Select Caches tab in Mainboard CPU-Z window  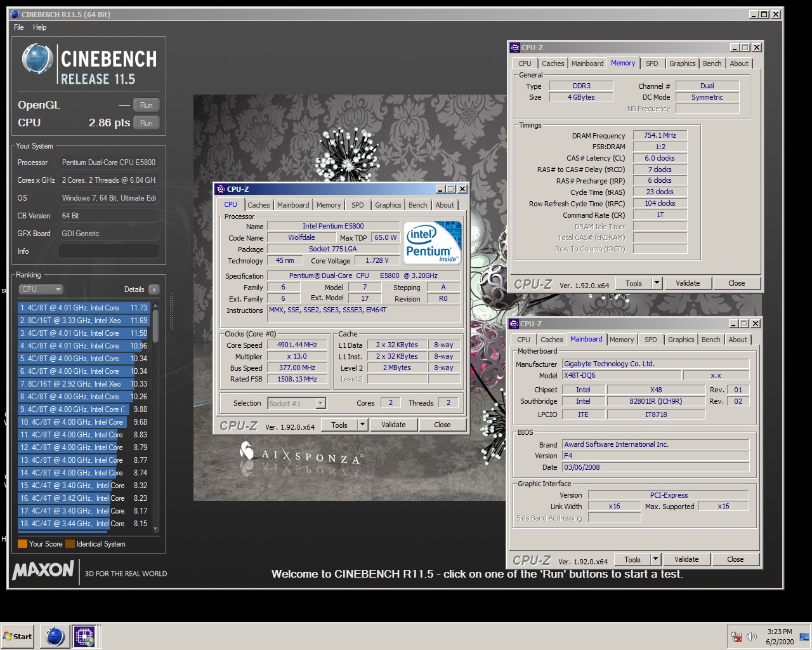[x=552, y=340]
